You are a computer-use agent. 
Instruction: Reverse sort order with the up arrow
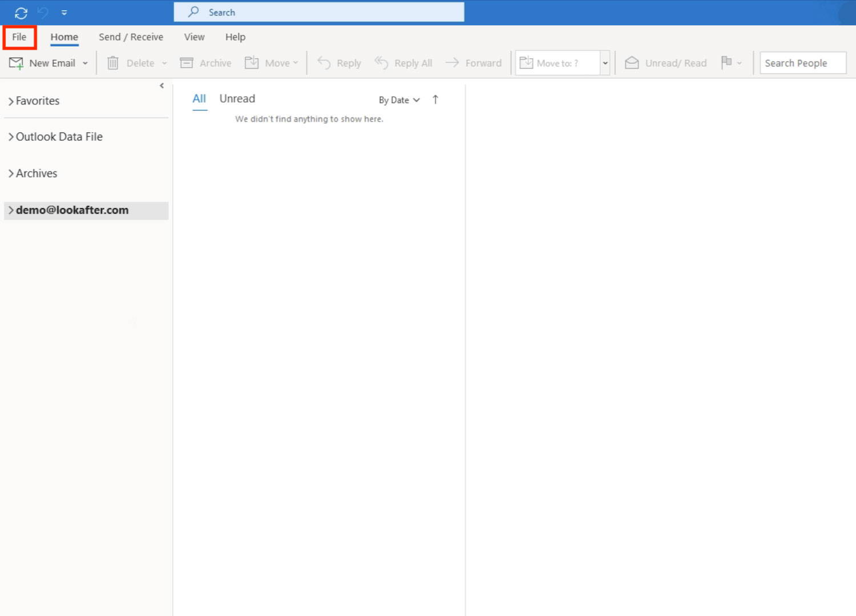pos(435,100)
